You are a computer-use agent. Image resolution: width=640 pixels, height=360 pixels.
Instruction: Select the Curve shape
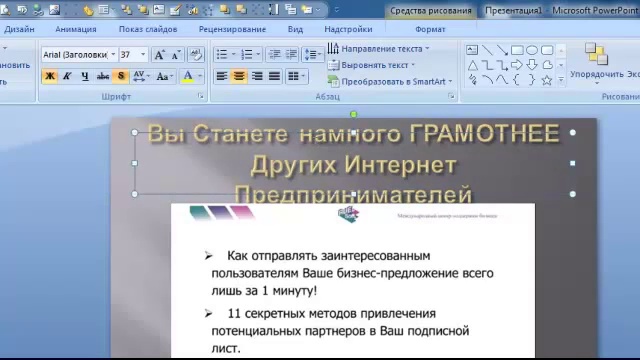click(x=502, y=80)
